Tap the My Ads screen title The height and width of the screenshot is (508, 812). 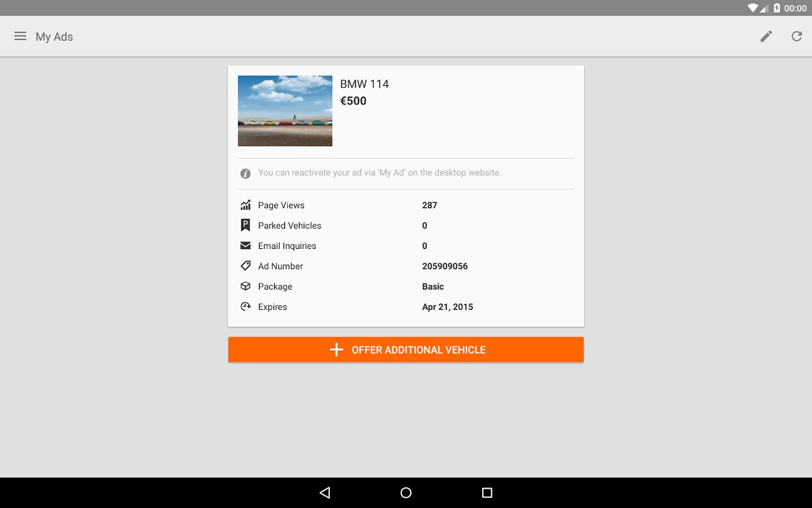pyautogui.click(x=54, y=37)
